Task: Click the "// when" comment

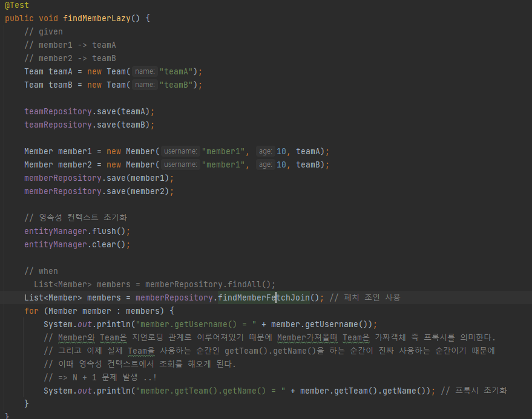Action: click(41, 271)
